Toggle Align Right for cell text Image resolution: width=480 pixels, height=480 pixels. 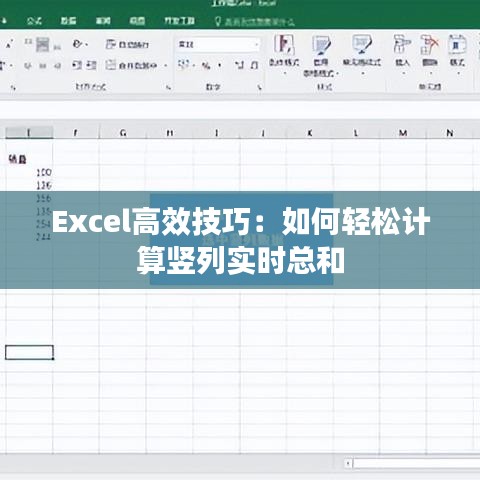(x=57, y=65)
